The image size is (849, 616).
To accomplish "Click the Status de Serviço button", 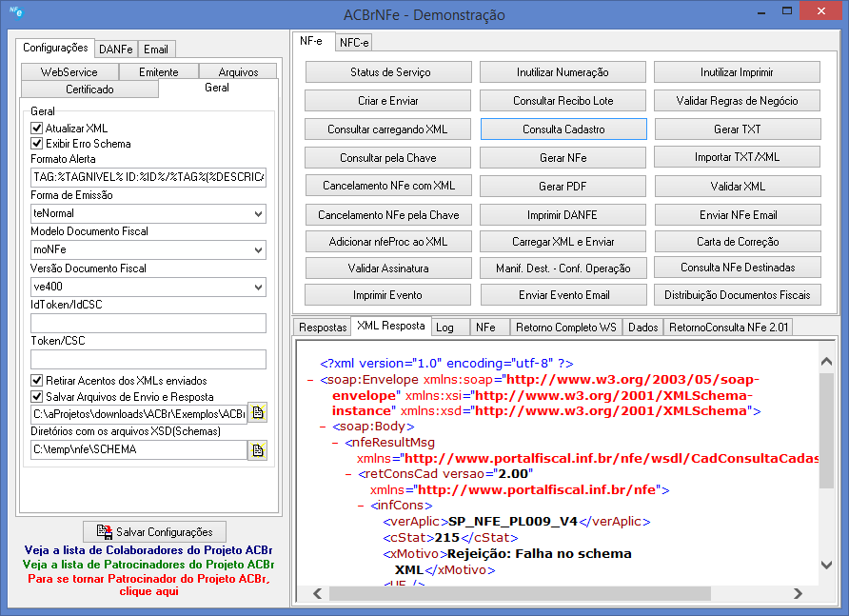I will click(x=388, y=72).
